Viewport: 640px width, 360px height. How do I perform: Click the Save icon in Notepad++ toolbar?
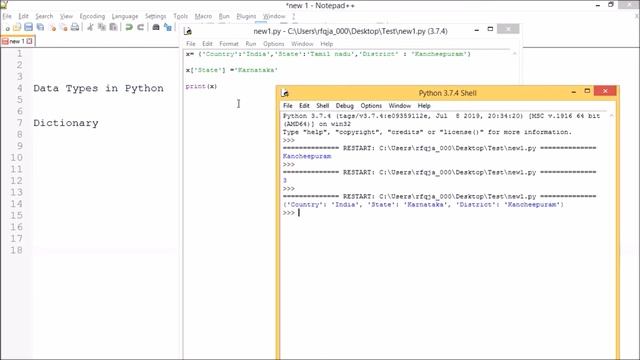28,27
